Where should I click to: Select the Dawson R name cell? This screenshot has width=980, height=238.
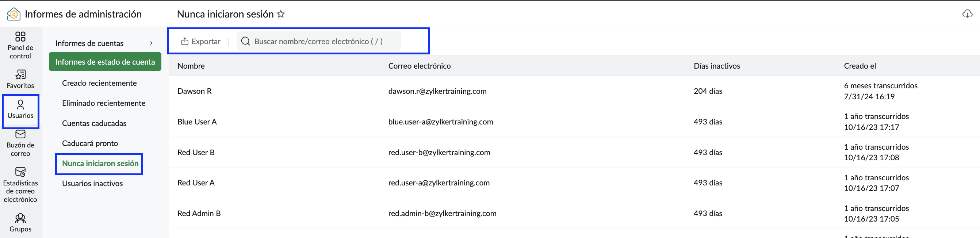pyautogui.click(x=194, y=91)
